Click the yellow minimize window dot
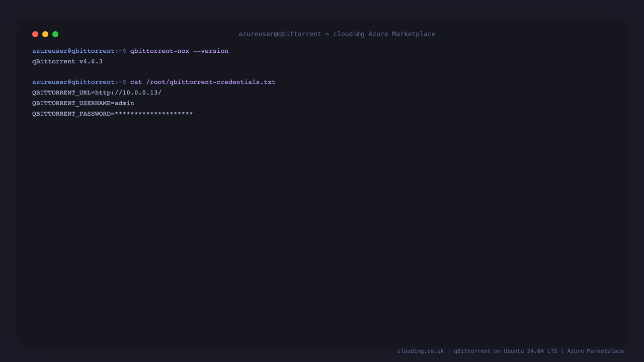This screenshot has height=362, width=644. click(x=45, y=34)
